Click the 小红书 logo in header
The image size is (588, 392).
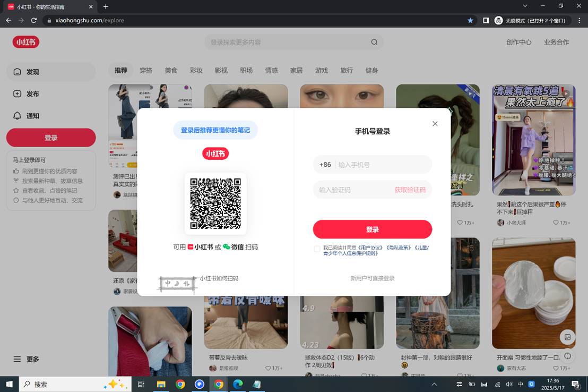pyautogui.click(x=26, y=42)
